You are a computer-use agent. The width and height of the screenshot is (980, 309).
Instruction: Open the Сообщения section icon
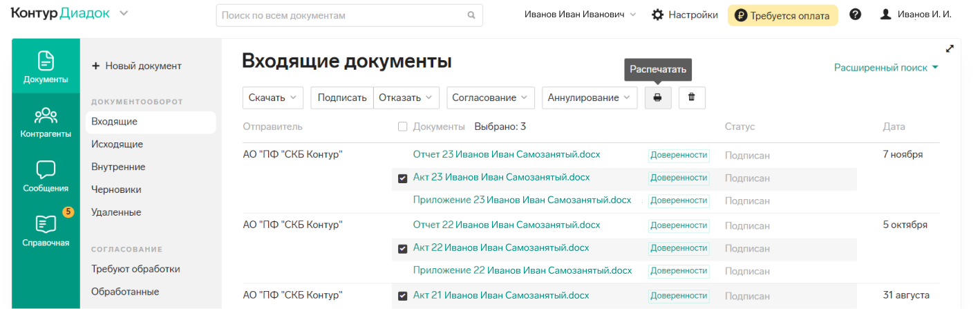(x=46, y=177)
